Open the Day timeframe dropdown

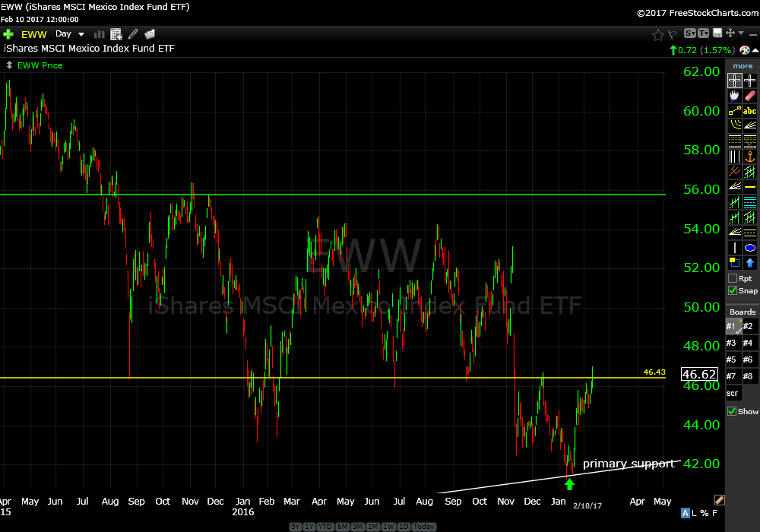click(70, 34)
